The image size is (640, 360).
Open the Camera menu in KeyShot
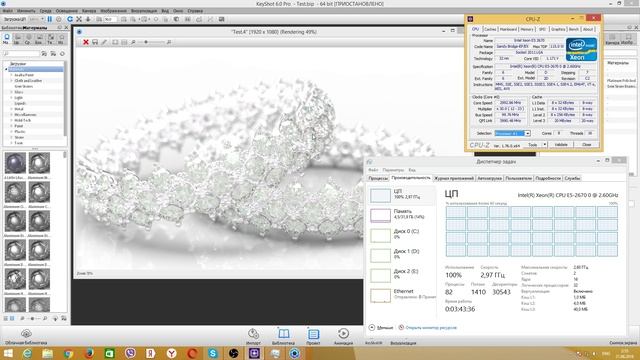tap(89, 11)
